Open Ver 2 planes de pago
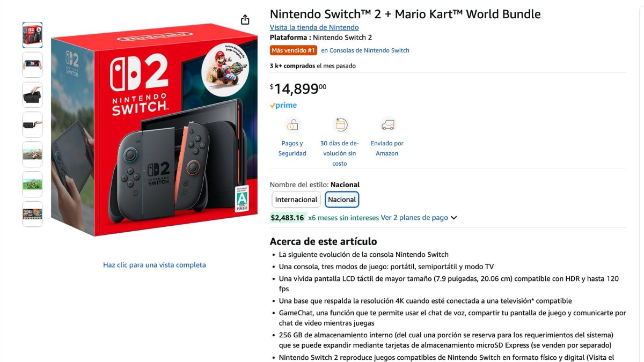 pyautogui.click(x=414, y=218)
